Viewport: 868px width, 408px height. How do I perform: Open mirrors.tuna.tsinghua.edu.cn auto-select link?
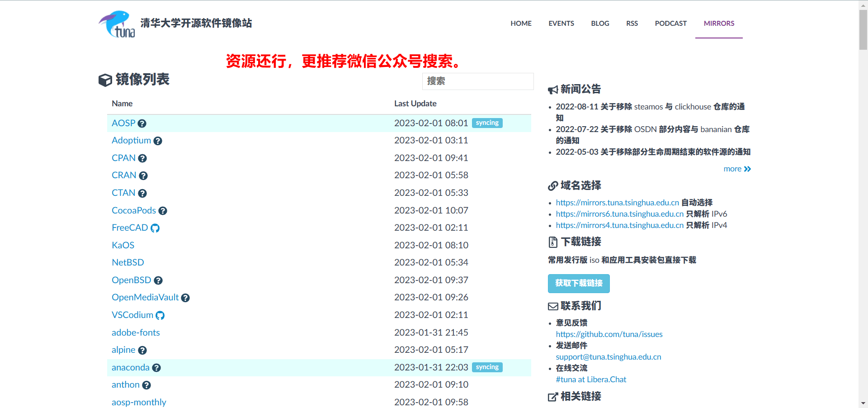(618, 203)
